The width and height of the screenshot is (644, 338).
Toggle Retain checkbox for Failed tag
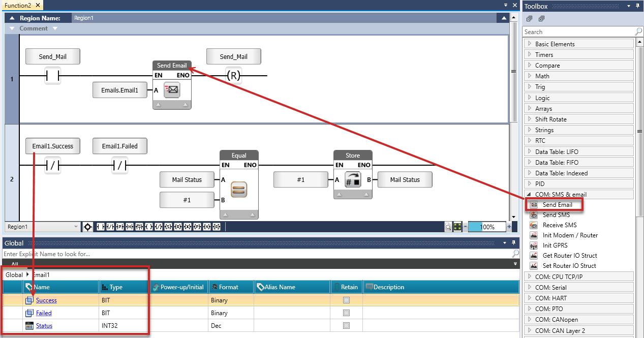(x=346, y=313)
